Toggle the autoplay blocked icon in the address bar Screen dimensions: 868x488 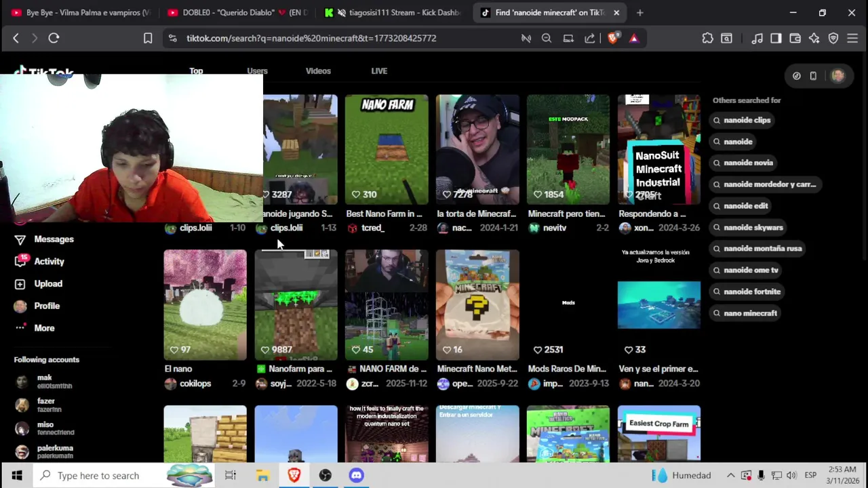(526, 38)
